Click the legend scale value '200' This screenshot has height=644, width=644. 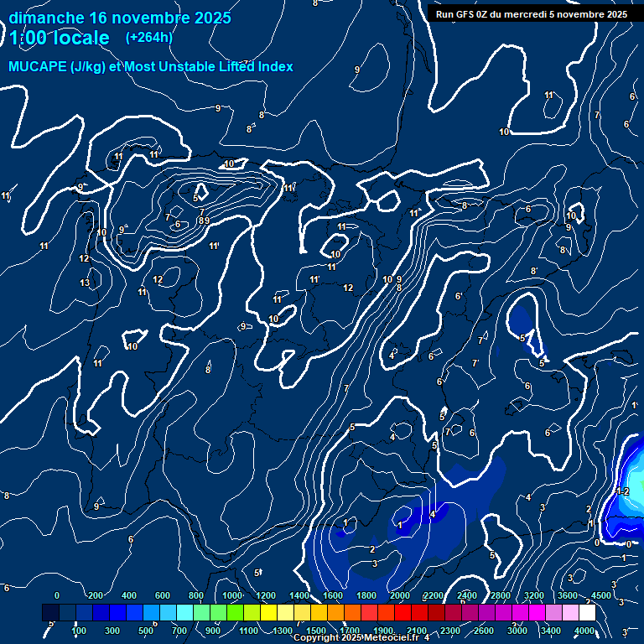click(x=96, y=595)
